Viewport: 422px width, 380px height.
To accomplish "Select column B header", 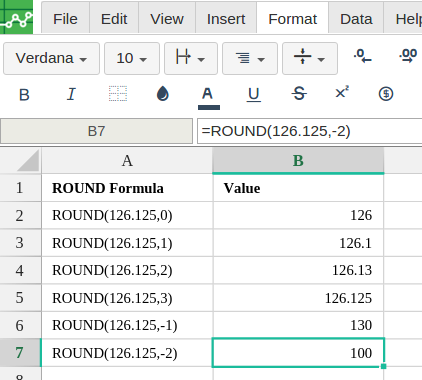I will (298, 161).
